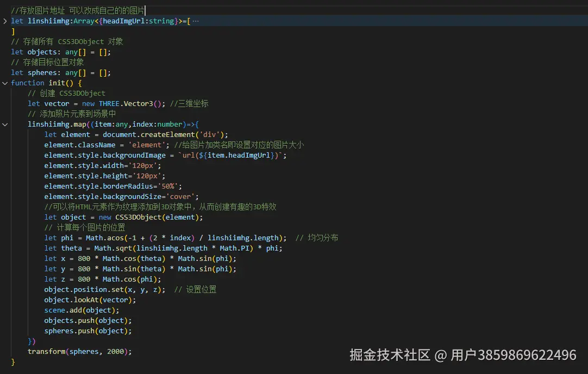Click the element.style.backgroundImage line
The image size is (588, 374).
tap(165, 155)
